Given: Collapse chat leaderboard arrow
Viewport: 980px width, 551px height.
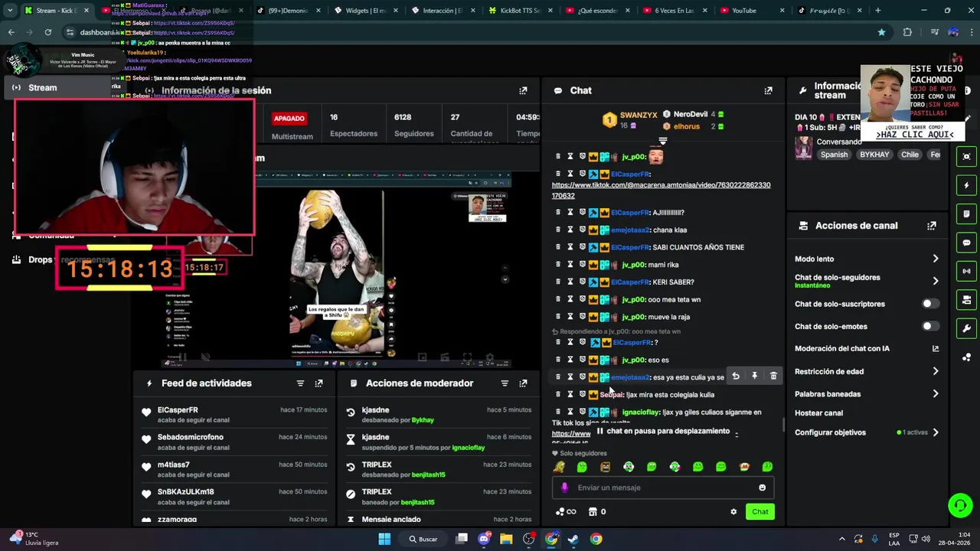Looking at the screenshot, I should 663,142.
